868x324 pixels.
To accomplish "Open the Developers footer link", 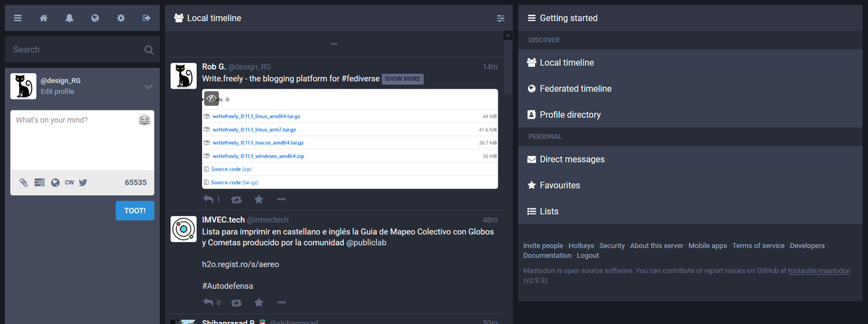I will 808,246.
